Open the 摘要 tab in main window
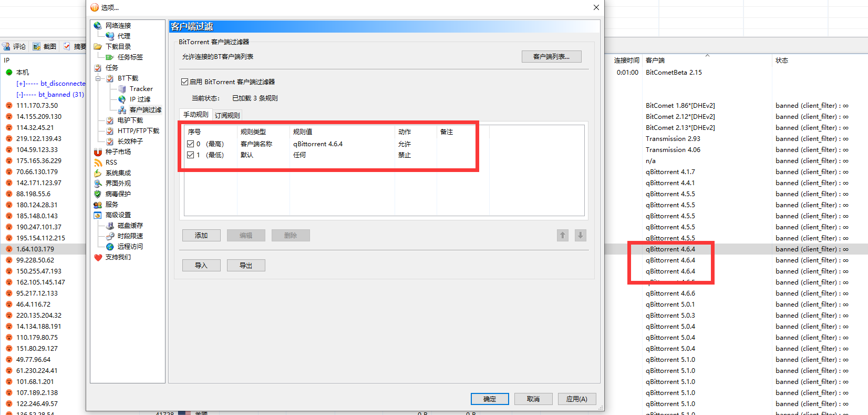Viewport: 868px width, 415px height. click(x=75, y=46)
